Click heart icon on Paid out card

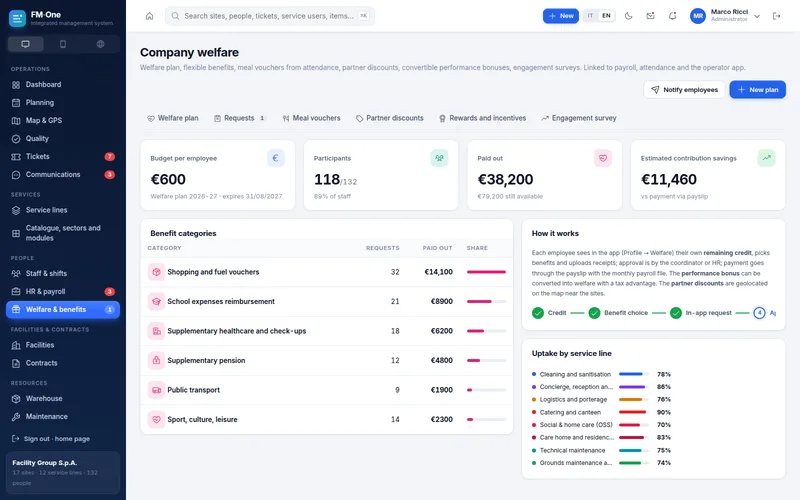click(603, 158)
